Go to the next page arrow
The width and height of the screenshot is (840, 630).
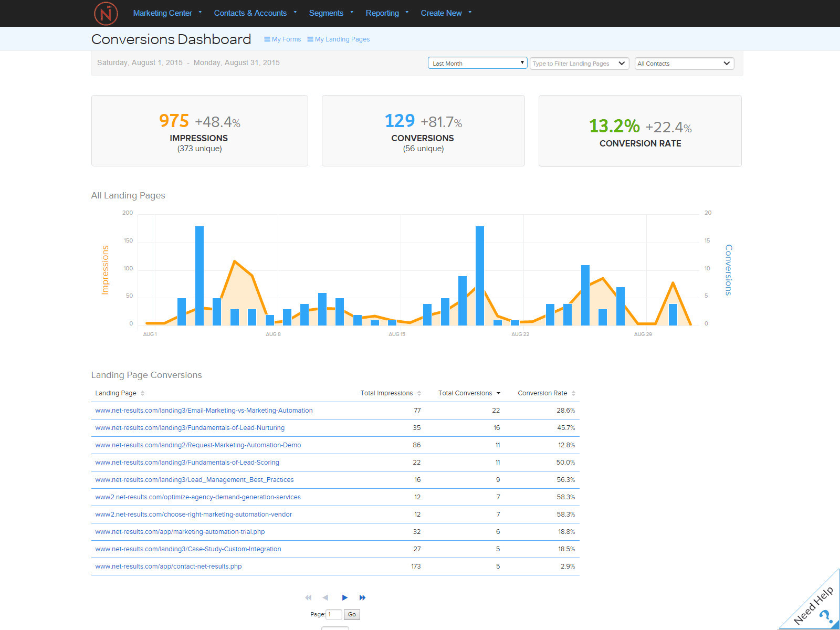[x=344, y=597]
